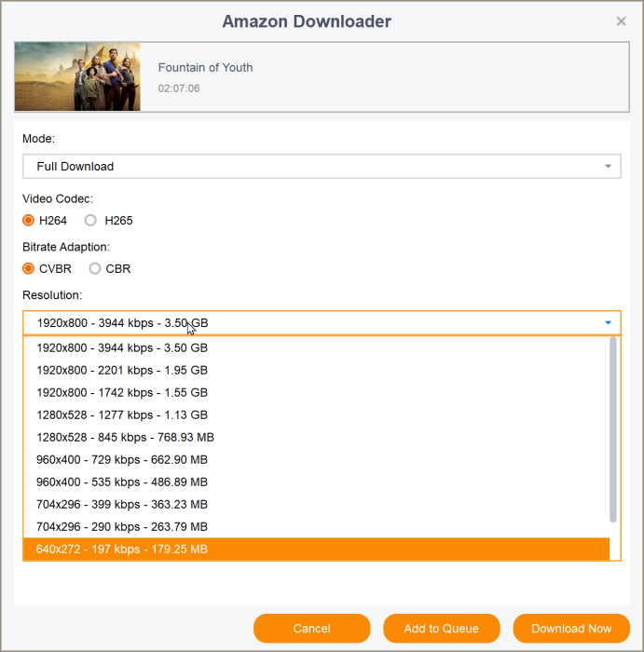Image resolution: width=644 pixels, height=652 pixels.
Task: Select 1920x800 2201 kbps 1.95 GB option
Action: [122, 371]
